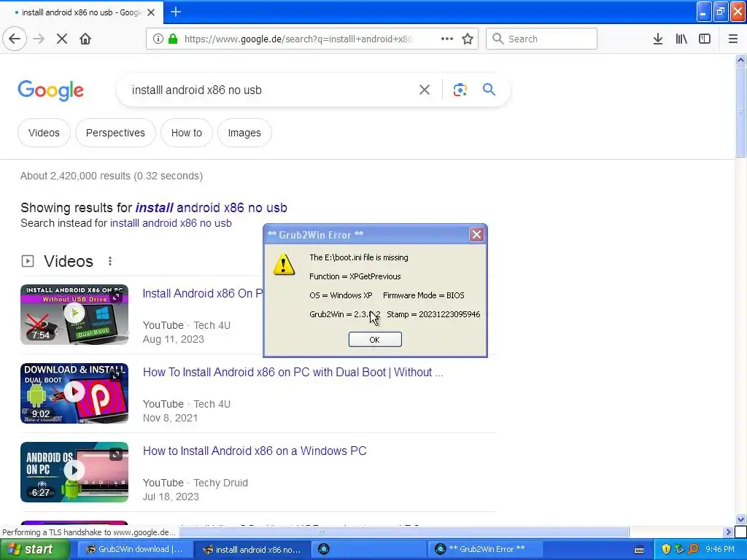Click the green padlock security icon
The width and height of the screenshot is (747, 560).
(x=173, y=39)
